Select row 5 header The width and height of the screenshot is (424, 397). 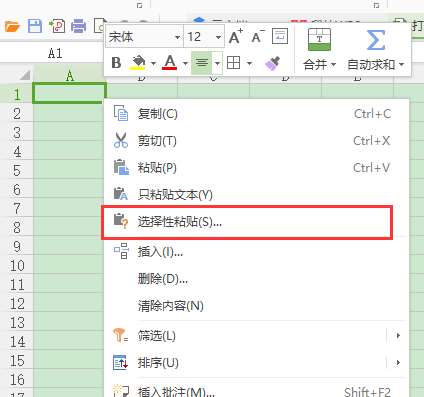coord(17,171)
